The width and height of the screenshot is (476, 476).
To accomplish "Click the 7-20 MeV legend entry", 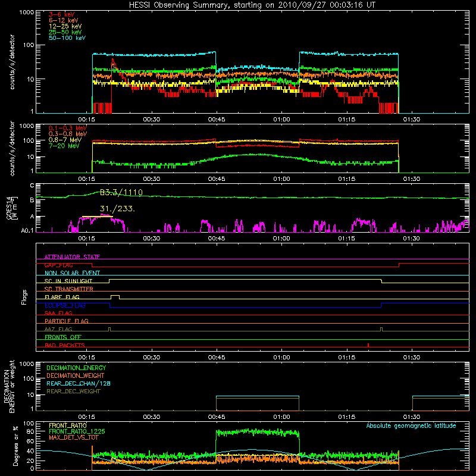I will 64,146.
